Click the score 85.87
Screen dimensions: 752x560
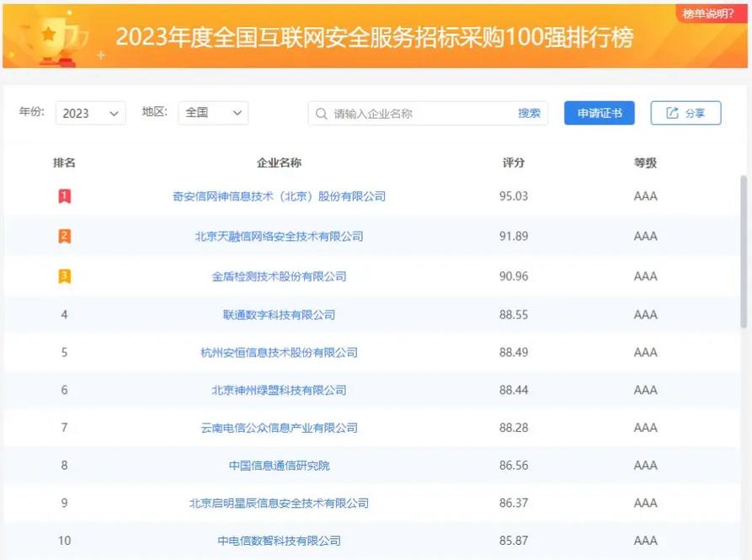(514, 541)
